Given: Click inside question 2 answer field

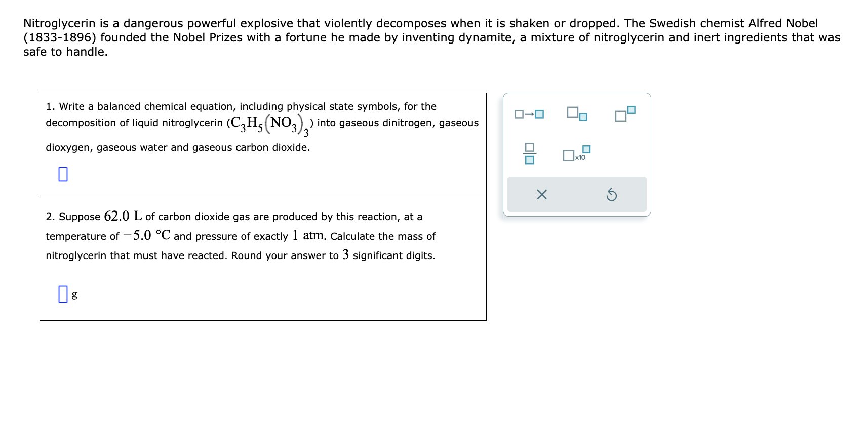Looking at the screenshot, I should click(62, 294).
